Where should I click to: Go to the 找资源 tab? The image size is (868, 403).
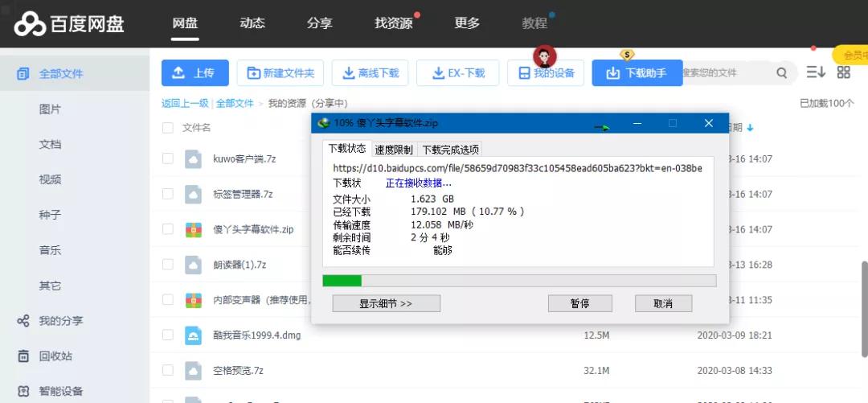click(394, 23)
